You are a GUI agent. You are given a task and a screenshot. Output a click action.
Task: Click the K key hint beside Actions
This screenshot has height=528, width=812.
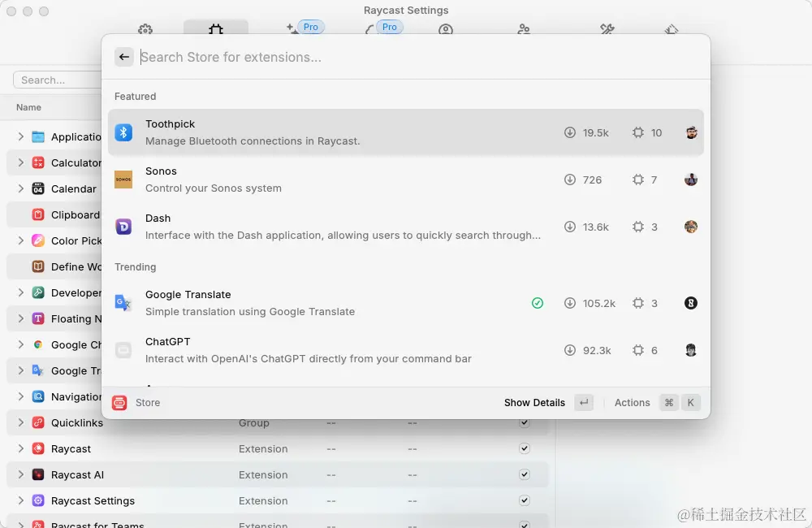690,403
